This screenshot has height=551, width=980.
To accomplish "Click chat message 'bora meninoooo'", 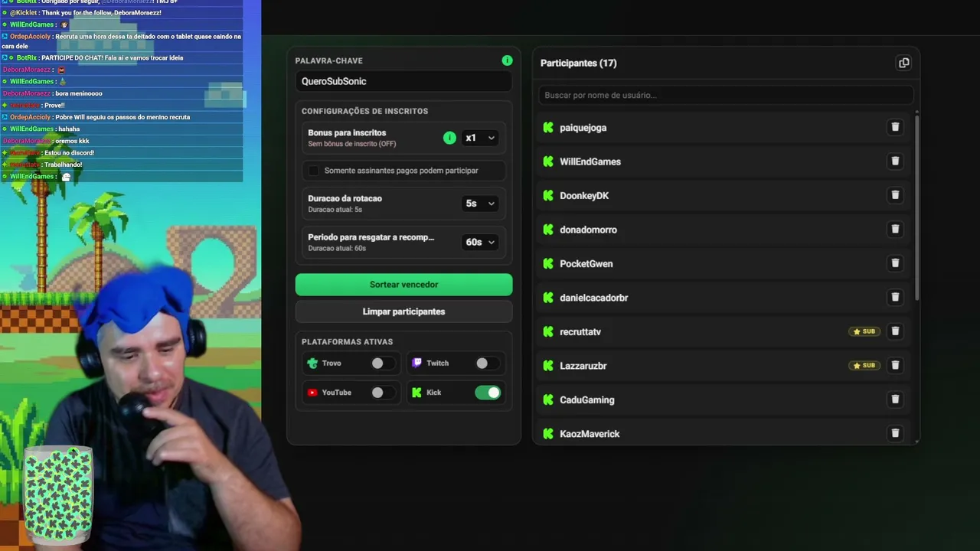I will 78,93.
